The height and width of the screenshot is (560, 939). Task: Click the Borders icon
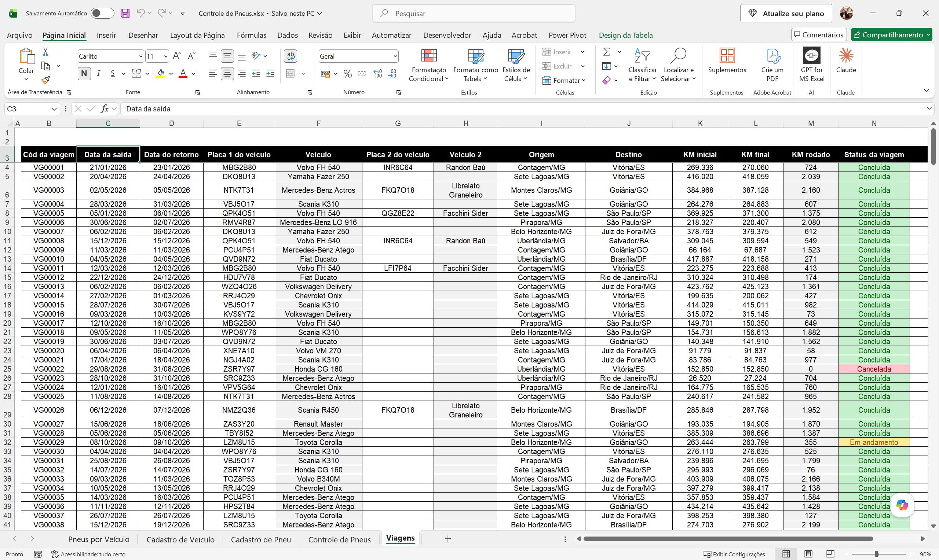pyautogui.click(x=137, y=74)
